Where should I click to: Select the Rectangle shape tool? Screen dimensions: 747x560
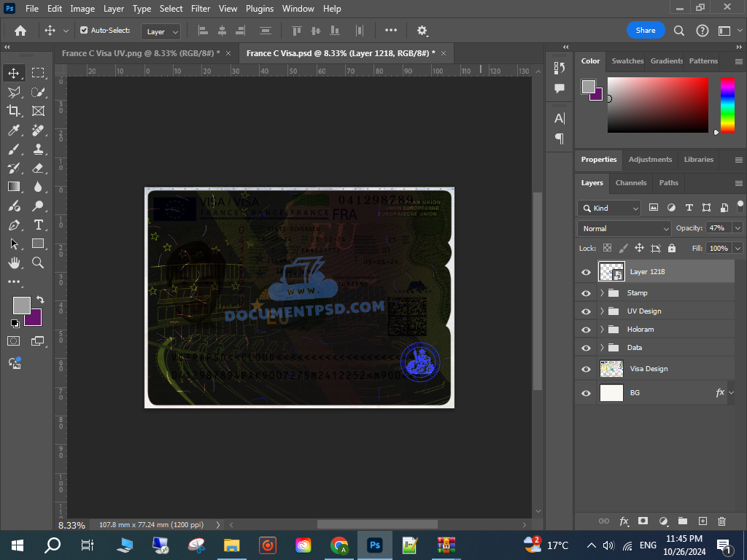38,244
